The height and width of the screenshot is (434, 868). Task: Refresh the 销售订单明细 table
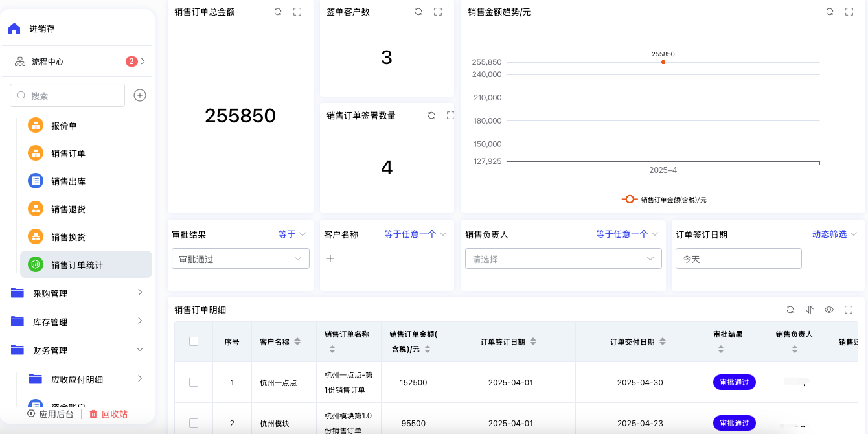pos(790,310)
